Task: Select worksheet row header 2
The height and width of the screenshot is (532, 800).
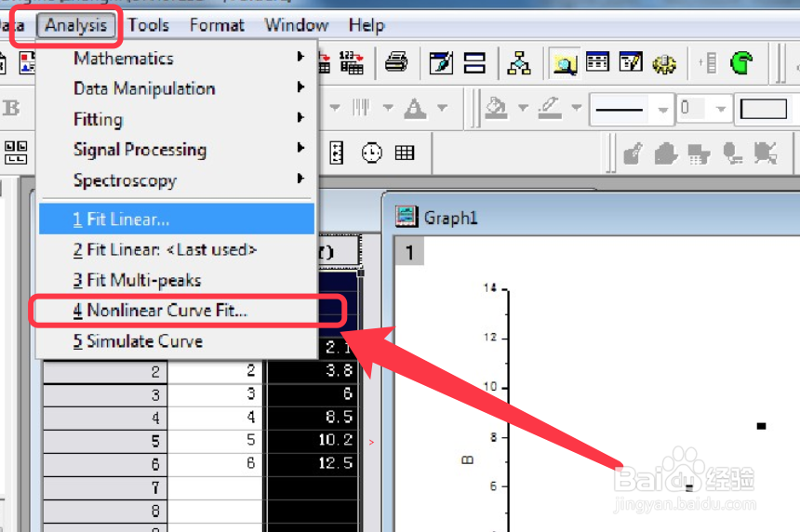Action: pyautogui.click(x=105, y=371)
